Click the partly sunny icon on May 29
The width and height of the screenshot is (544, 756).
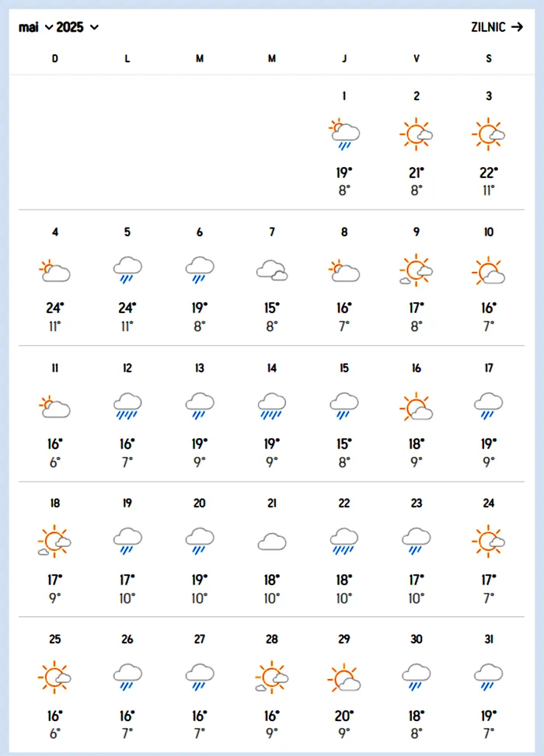(x=343, y=678)
